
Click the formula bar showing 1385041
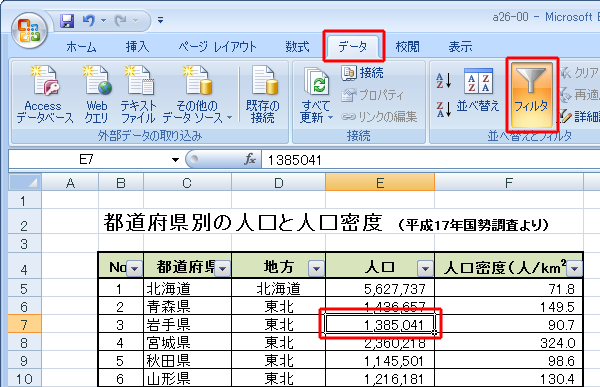pyautogui.click(x=431, y=160)
